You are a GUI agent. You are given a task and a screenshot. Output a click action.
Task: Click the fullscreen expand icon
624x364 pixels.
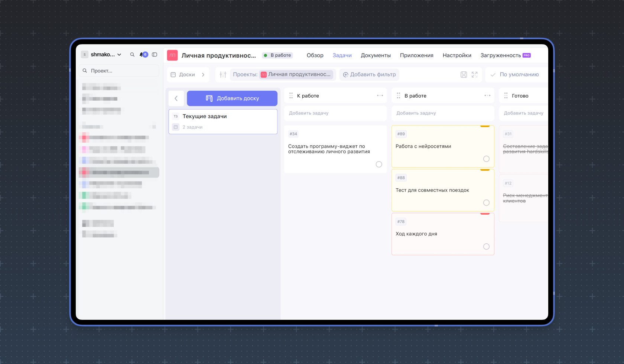[474, 75]
